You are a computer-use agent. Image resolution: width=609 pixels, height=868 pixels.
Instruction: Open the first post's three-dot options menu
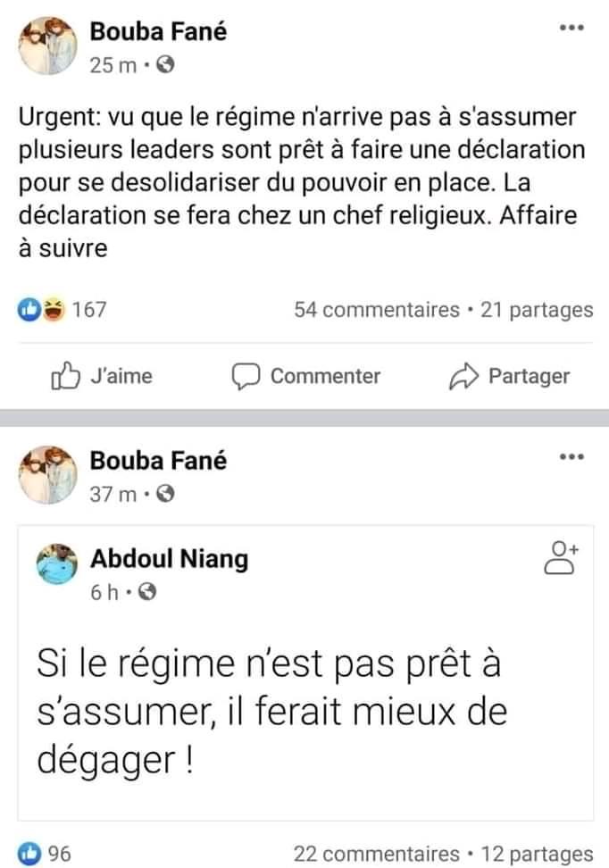click(571, 29)
